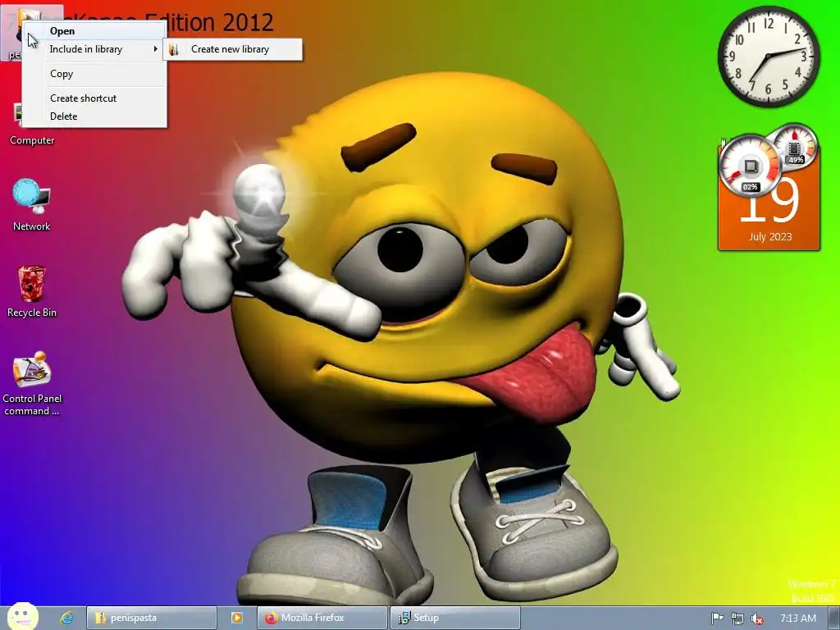Switch to the Mozilla Firefox taskbar button
The width and height of the screenshot is (840, 630).
tap(322, 618)
